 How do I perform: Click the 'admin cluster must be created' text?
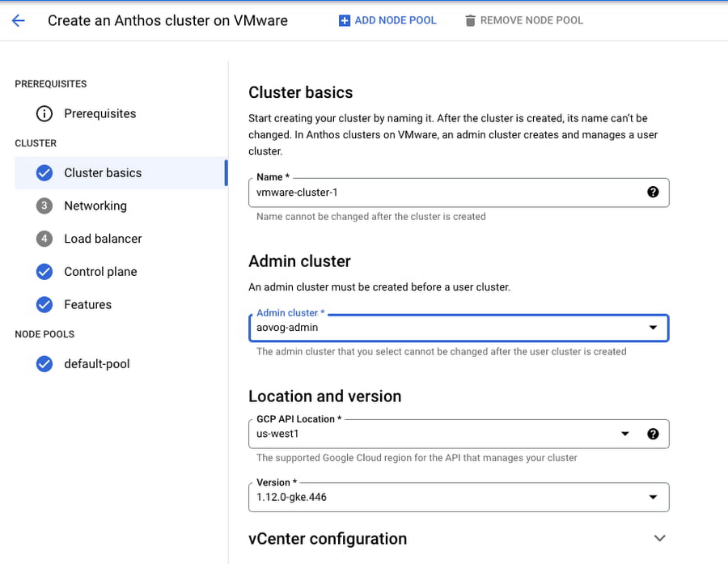[x=379, y=287]
